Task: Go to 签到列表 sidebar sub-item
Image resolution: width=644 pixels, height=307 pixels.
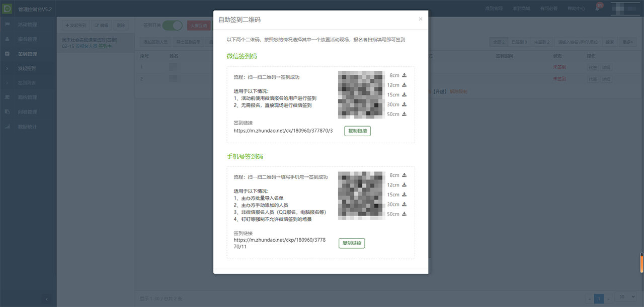Action: (27, 83)
